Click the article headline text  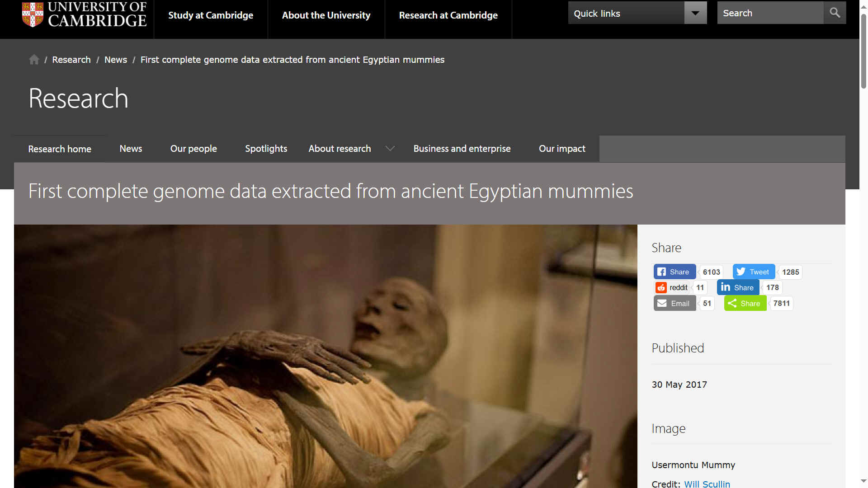click(x=330, y=191)
